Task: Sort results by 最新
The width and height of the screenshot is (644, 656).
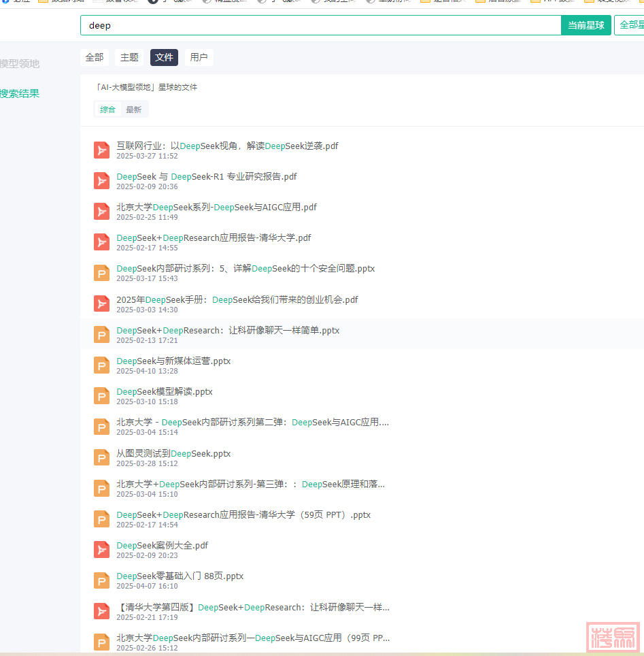Action: point(134,110)
